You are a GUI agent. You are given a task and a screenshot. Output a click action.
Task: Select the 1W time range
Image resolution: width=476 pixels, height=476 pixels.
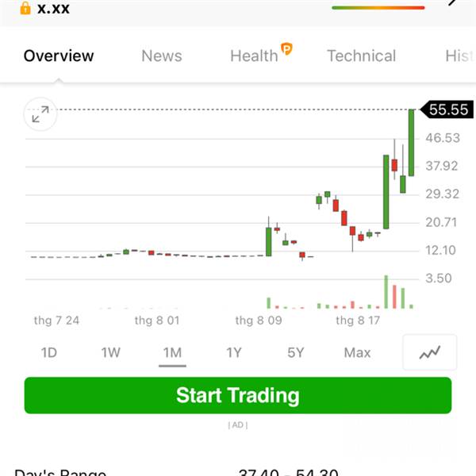point(110,353)
